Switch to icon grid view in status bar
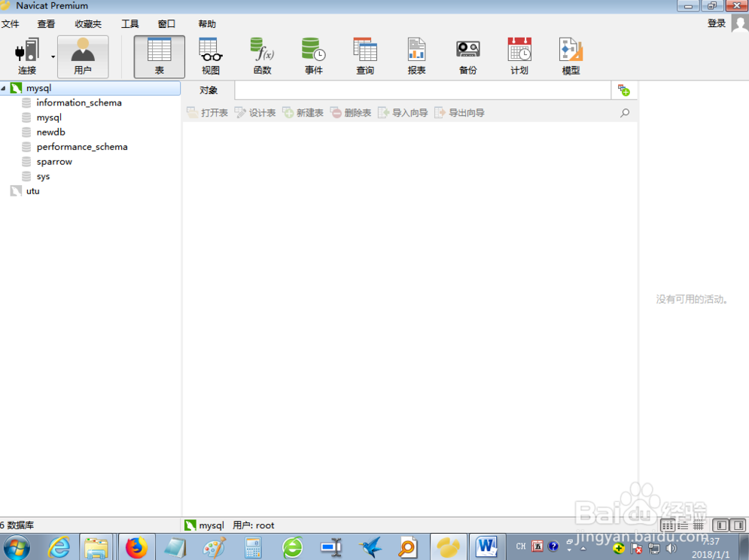This screenshot has height=560, width=749. coord(667,525)
